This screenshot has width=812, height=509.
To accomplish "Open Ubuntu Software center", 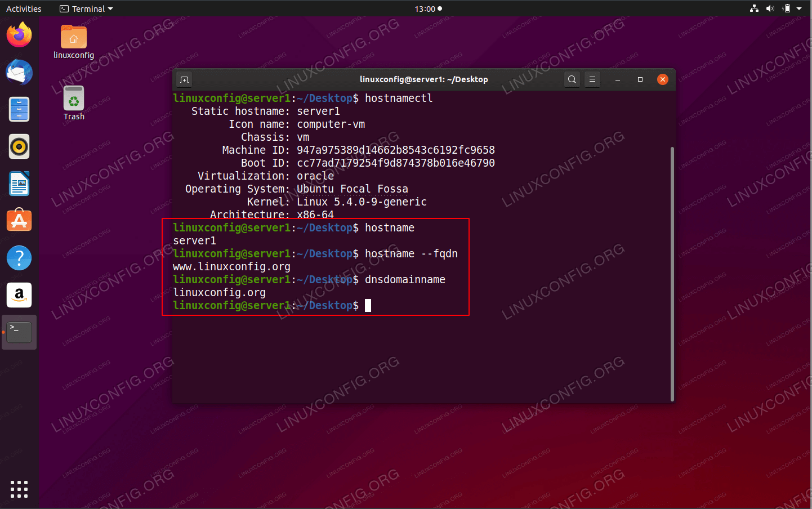I will click(19, 220).
